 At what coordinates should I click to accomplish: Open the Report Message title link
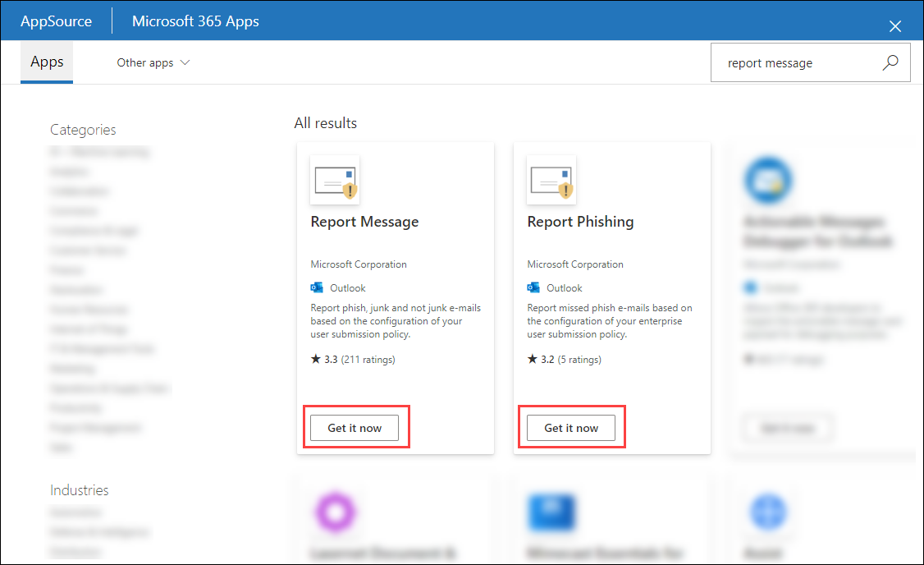tap(365, 222)
